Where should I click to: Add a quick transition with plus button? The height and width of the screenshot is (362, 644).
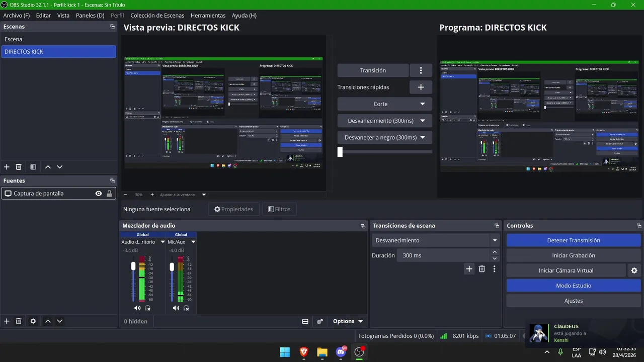(x=421, y=87)
